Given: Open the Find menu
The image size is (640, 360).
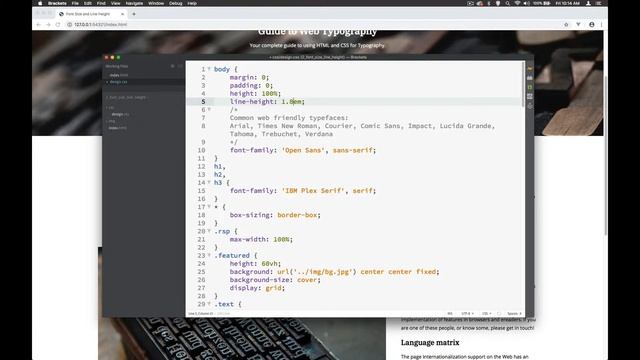Looking at the screenshot, I should [x=101, y=3].
